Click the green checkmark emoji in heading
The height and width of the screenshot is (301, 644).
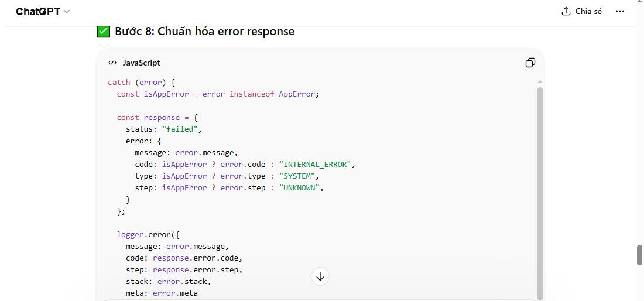click(103, 32)
